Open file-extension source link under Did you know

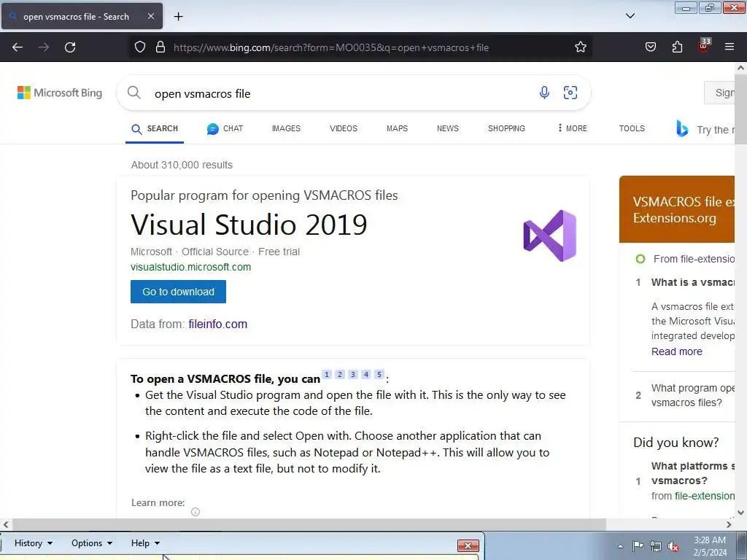705,496
